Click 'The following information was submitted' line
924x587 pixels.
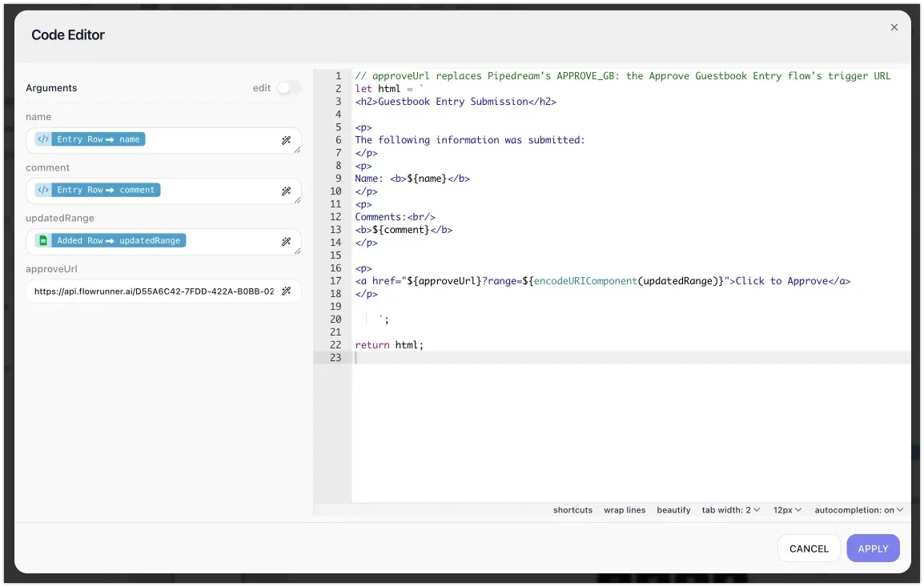(x=470, y=140)
